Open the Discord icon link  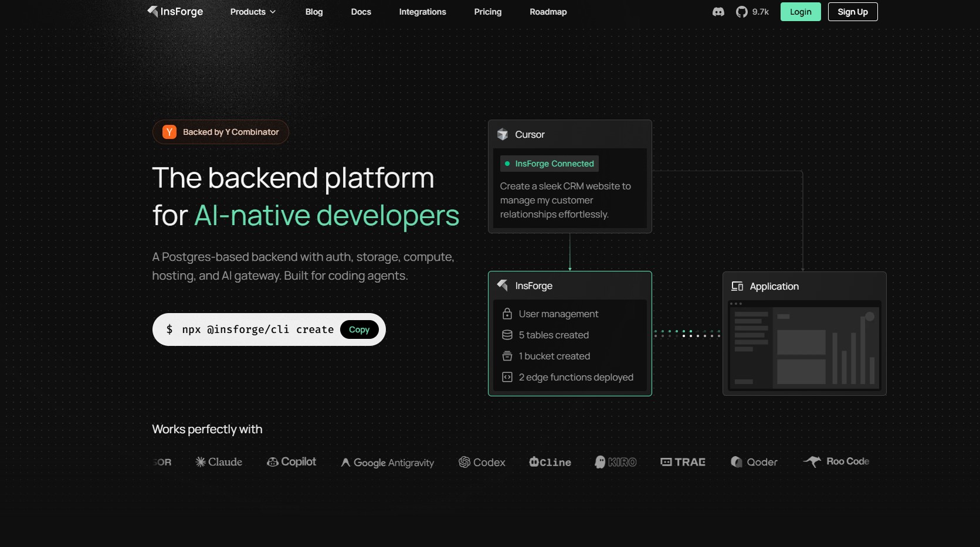tap(718, 12)
